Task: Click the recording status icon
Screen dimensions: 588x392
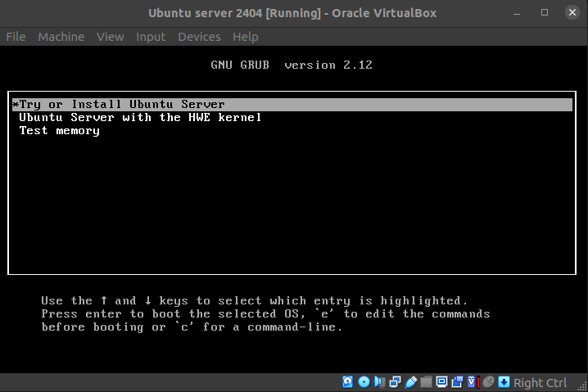Action: [x=457, y=382]
